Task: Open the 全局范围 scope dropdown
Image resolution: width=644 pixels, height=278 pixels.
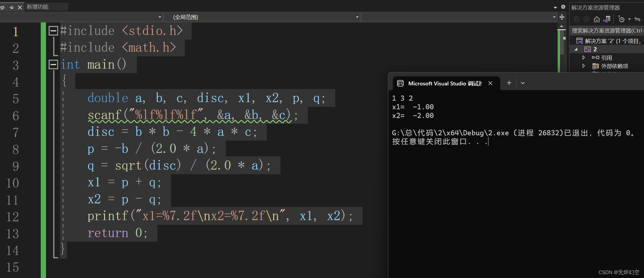Action: [x=262, y=17]
